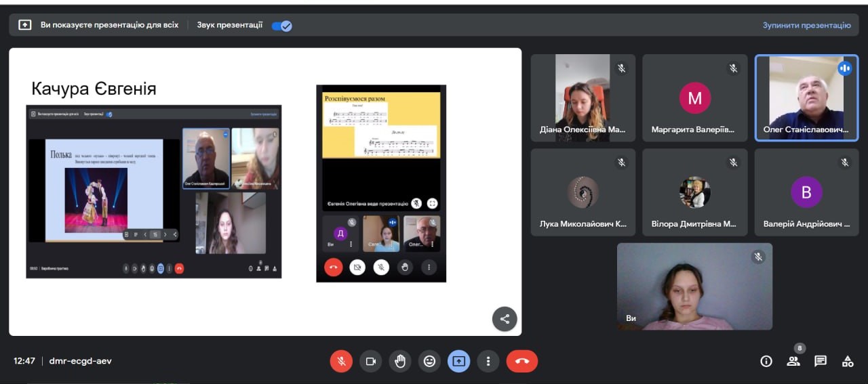The image size is (868, 384).
Task: Click the Зупинити презентацію link
Action: coord(806,25)
